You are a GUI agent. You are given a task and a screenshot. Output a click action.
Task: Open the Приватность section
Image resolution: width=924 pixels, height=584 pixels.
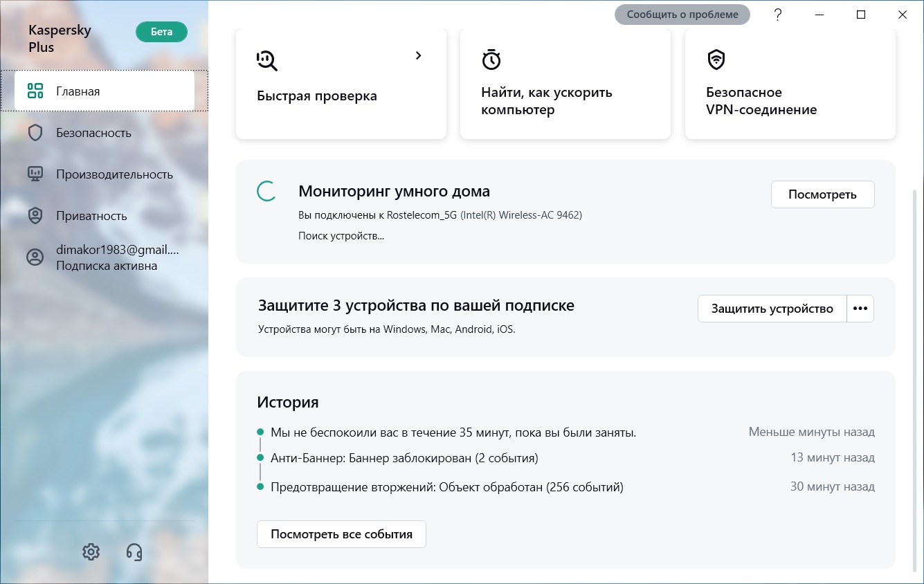pos(104,216)
